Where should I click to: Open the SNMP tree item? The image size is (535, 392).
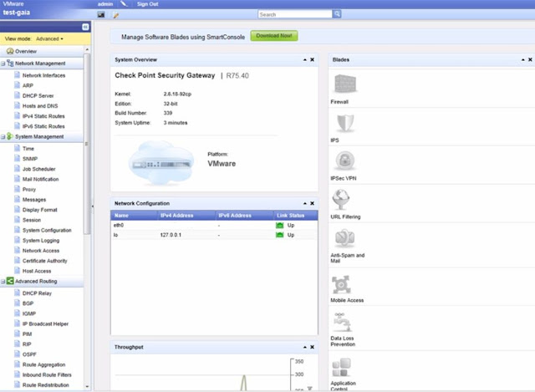click(x=30, y=159)
